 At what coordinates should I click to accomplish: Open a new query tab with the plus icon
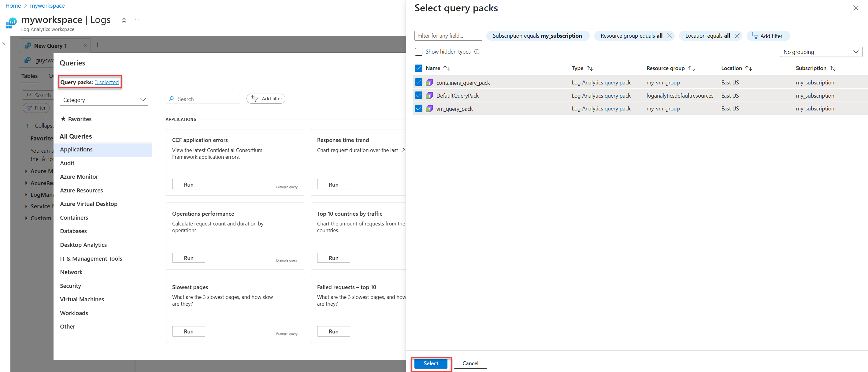point(97,44)
